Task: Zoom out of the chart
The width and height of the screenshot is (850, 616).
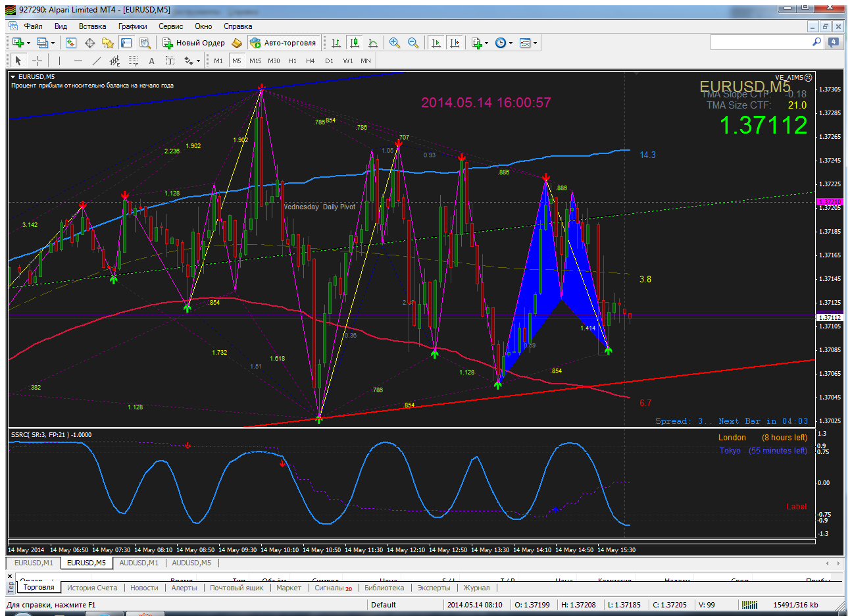Action: pos(413,43)
